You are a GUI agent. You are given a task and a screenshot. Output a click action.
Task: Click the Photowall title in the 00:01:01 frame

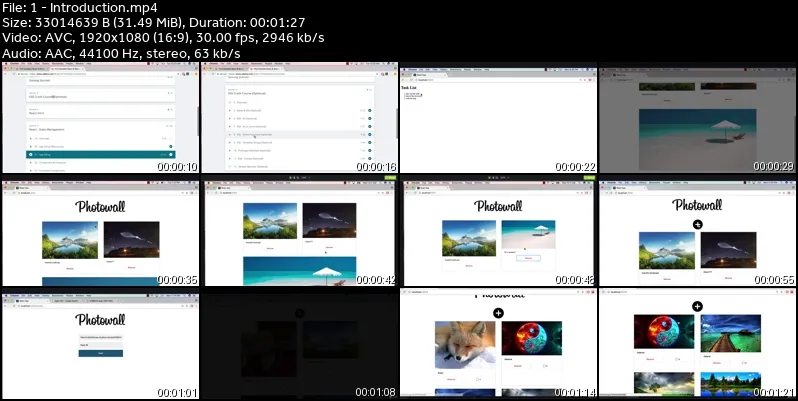(100, 320)
